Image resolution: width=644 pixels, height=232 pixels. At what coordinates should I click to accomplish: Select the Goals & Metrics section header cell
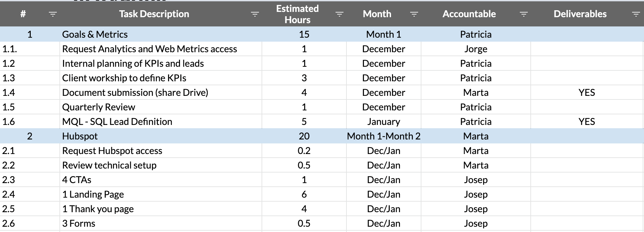(95, 34)
